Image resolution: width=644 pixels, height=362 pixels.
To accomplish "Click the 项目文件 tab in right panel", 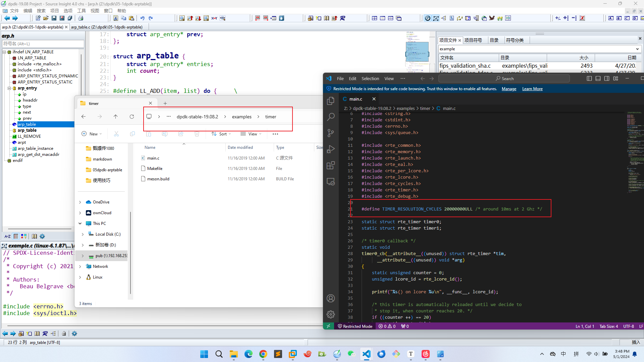I will tap(448, 40).
